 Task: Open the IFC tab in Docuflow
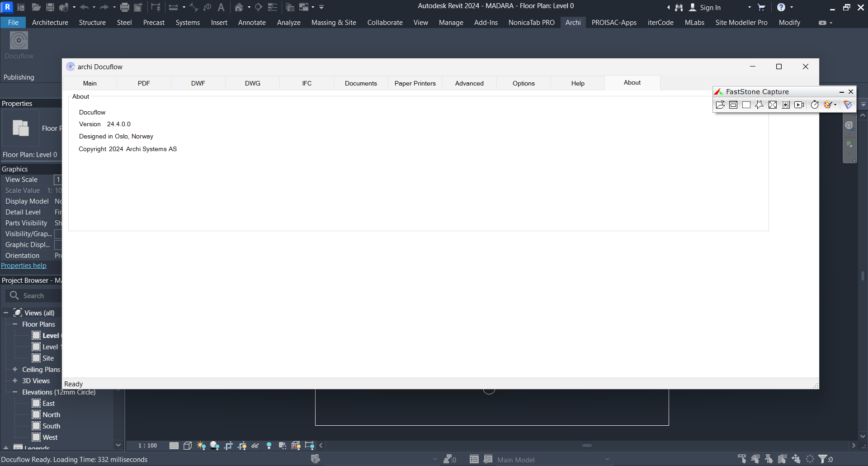tap(307, 83)
